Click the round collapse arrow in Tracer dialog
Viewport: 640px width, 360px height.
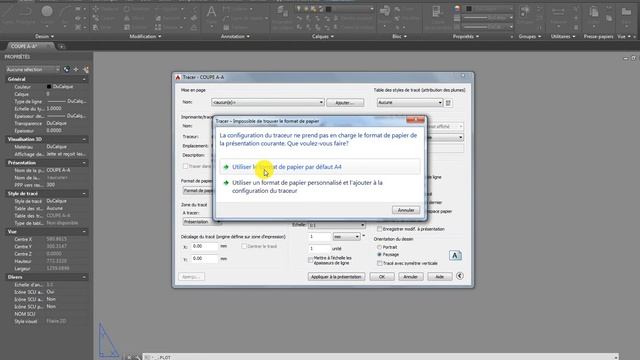click(x=460, y=276)
